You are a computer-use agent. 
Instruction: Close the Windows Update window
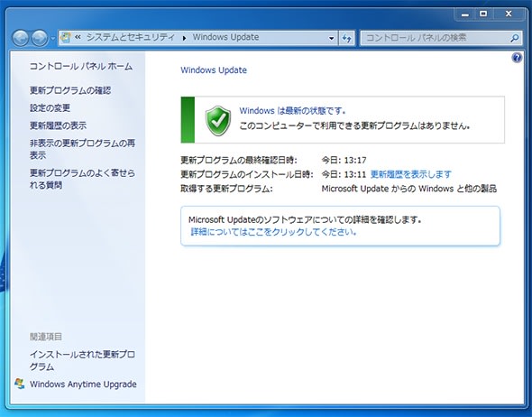tap(509, 14)
